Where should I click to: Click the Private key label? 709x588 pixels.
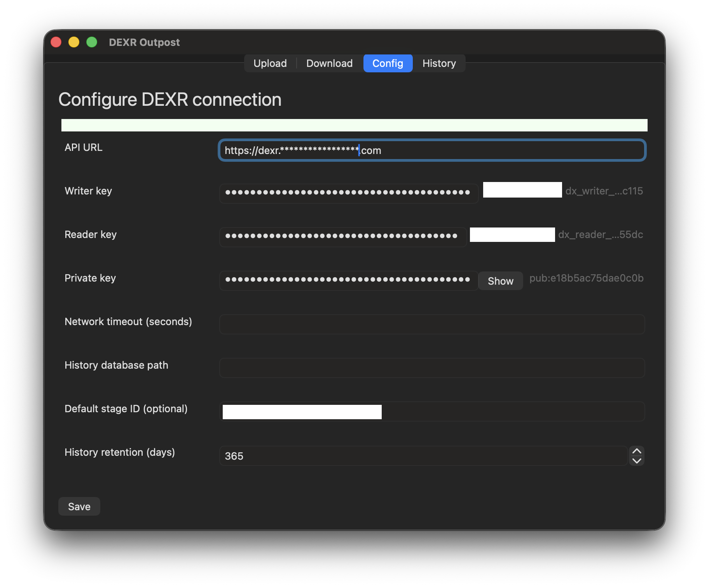coord(90,278)
